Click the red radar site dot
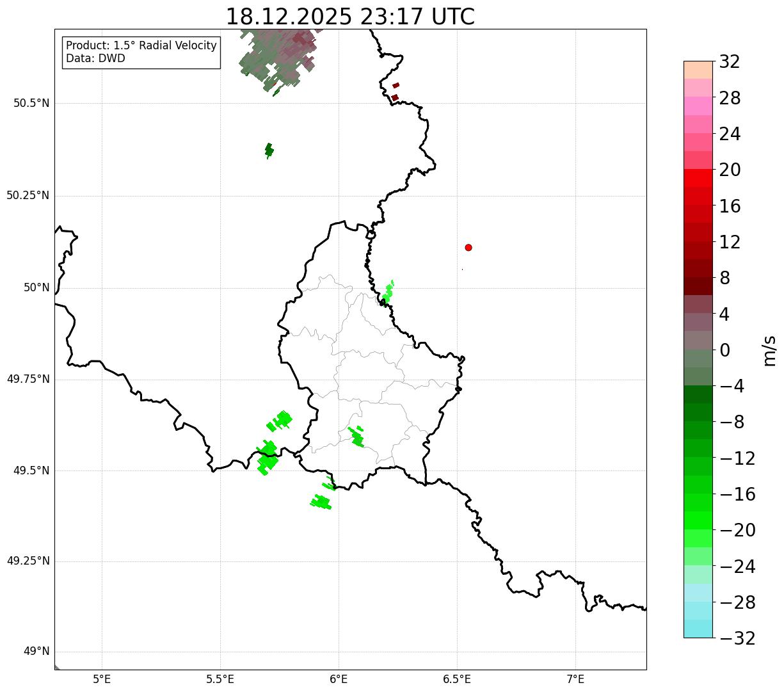The height and width of the screenshot is (692, 784). pyautogui.click(x=468, y=248)
